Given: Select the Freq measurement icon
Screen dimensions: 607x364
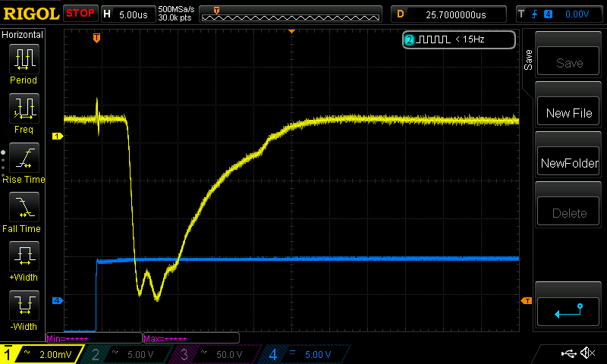Looking at the screenshot, I should click(x=24, y=108).
